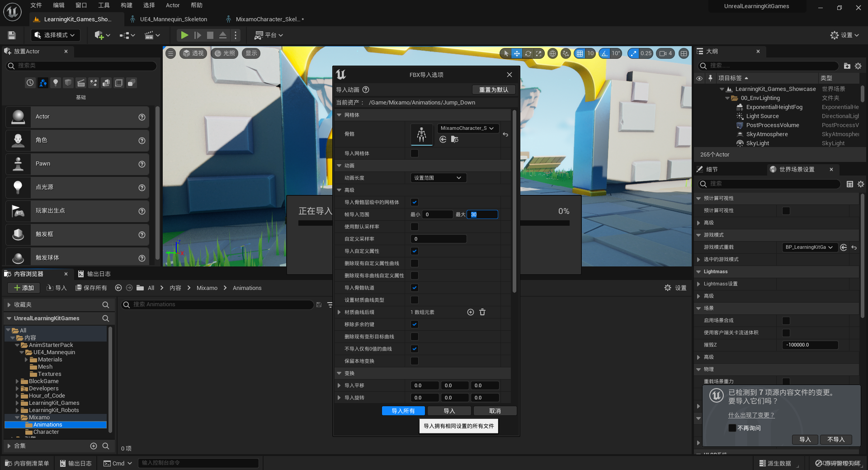The width and height of the screenshot is (868, 470).
Task: Open the quick add content icon
Action: tap(102, 35)
